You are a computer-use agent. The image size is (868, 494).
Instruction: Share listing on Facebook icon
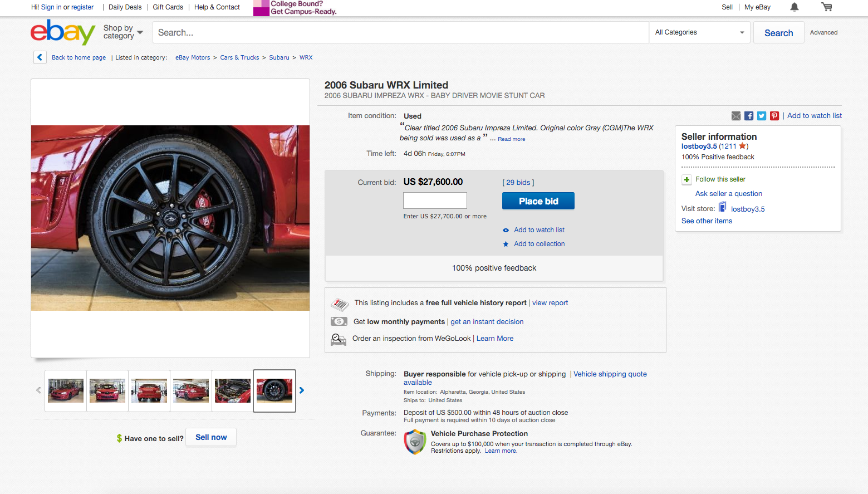749,116
